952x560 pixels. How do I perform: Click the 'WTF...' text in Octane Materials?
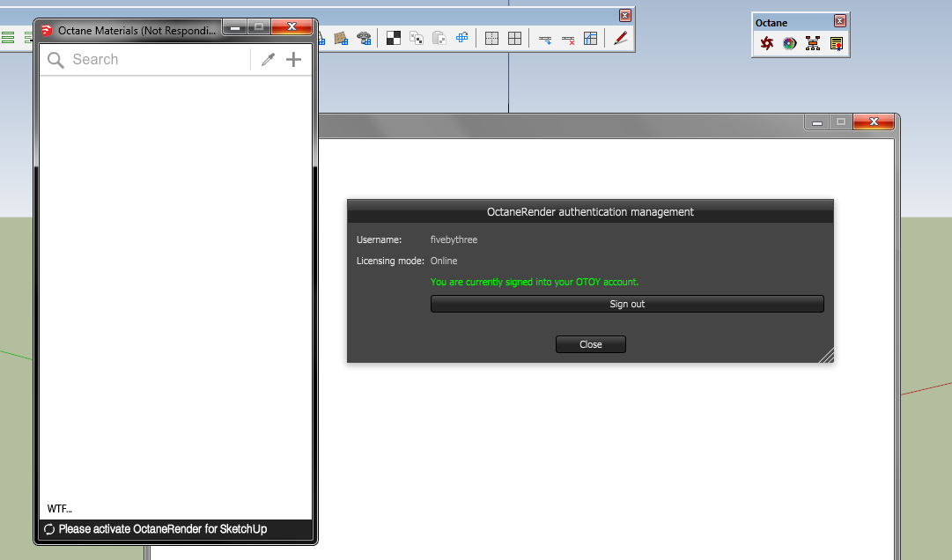[60, 509]
